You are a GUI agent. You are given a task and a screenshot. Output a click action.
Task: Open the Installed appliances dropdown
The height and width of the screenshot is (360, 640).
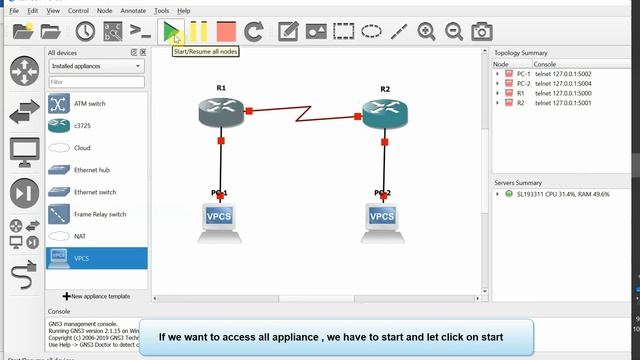click(x=96, y=66)
